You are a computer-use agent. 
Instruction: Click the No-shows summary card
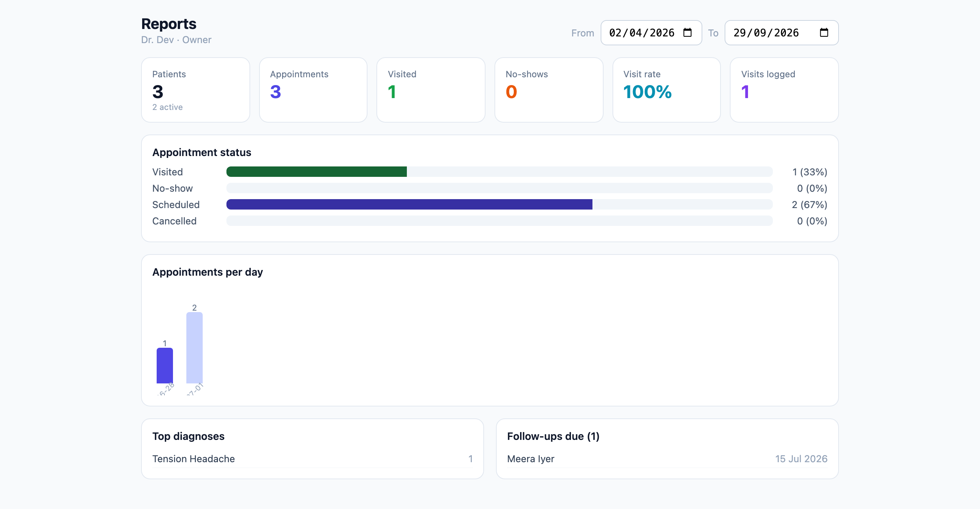(x=549, y=90)
